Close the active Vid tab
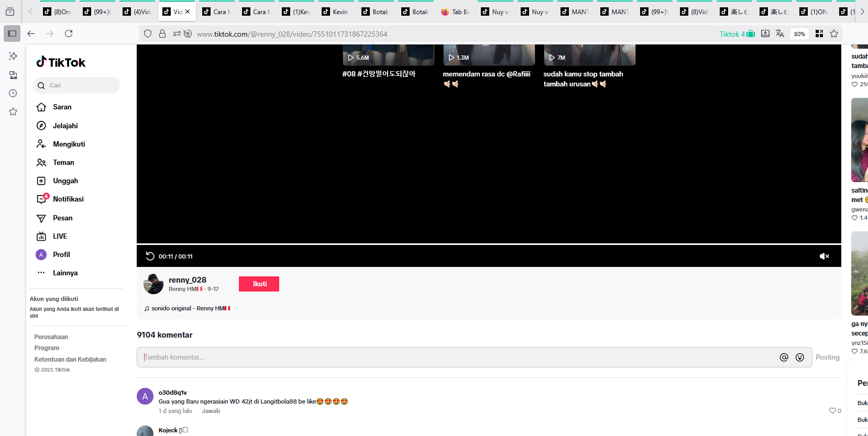This screenshot has width=868, height=436. [x=188, y=12]
